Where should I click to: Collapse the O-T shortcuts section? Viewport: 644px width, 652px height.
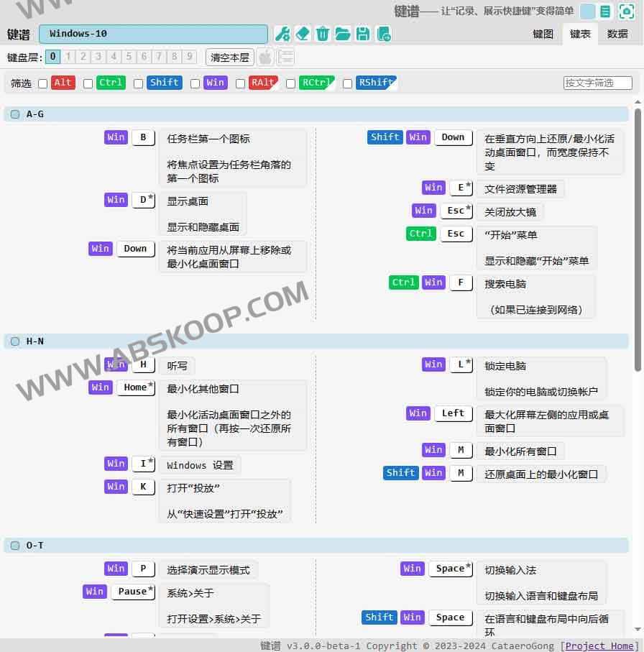15,546
